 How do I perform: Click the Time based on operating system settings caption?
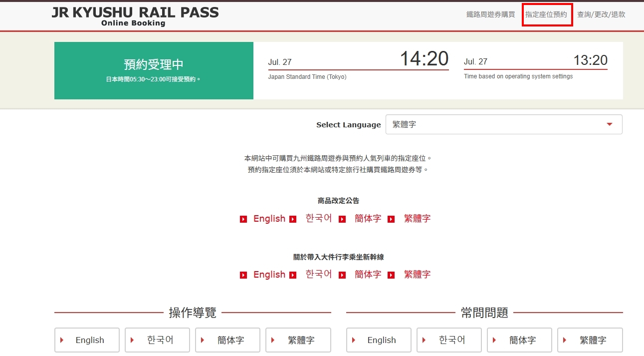pyautogui.click(x=518, y=76)
